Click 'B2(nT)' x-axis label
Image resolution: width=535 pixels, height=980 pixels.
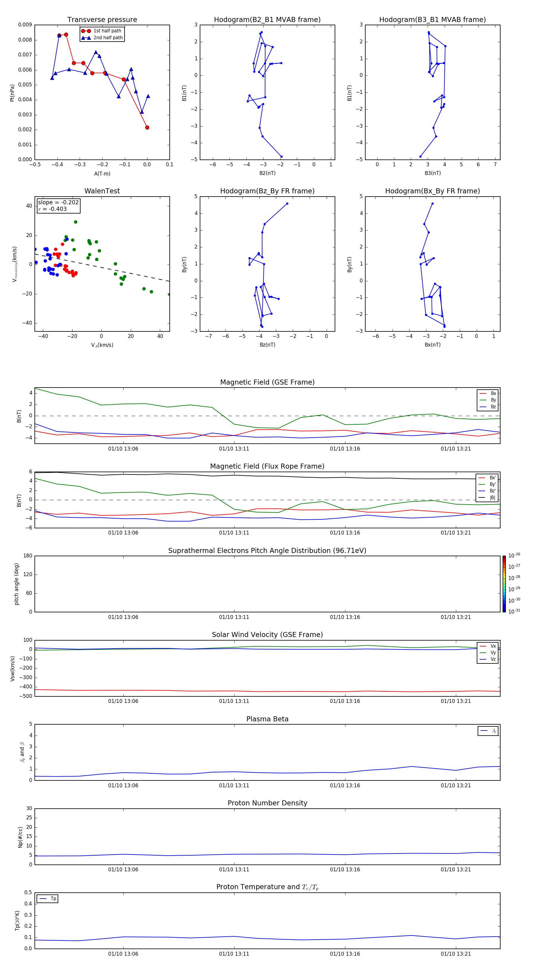click(x=267, y=173)
